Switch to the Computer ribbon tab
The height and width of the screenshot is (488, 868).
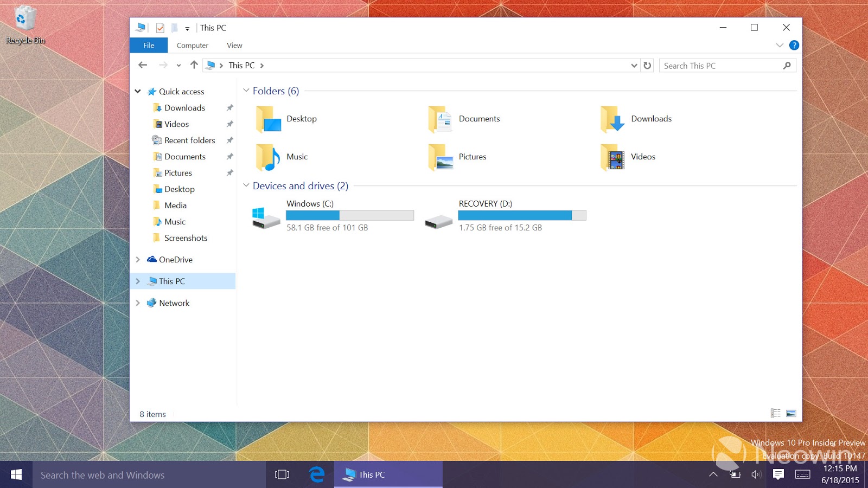pyautogui.click(x=193, y=46)
